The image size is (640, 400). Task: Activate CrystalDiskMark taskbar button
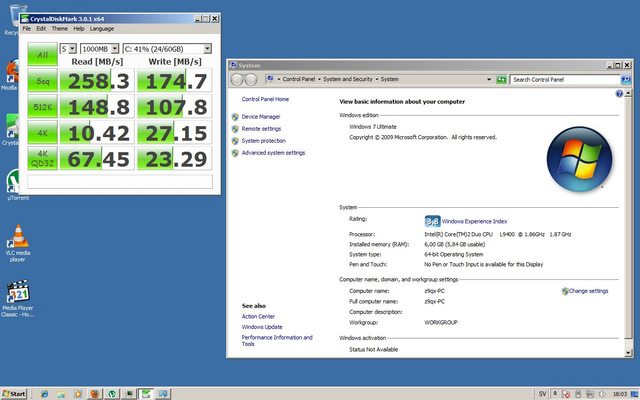point(146,394)
